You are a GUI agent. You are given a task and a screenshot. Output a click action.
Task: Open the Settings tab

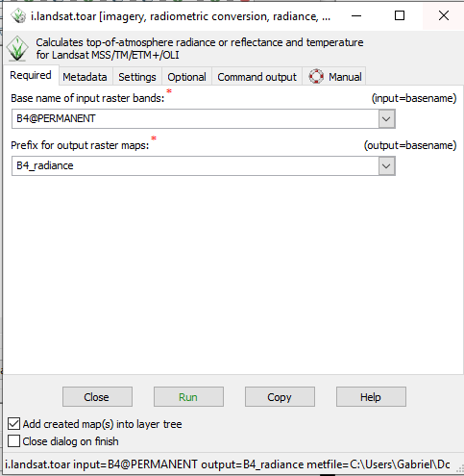point(137,77)
